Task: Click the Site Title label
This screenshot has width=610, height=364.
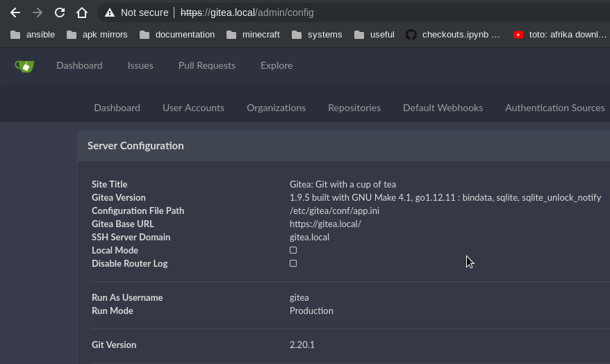Action: click(x=109, y=184)
